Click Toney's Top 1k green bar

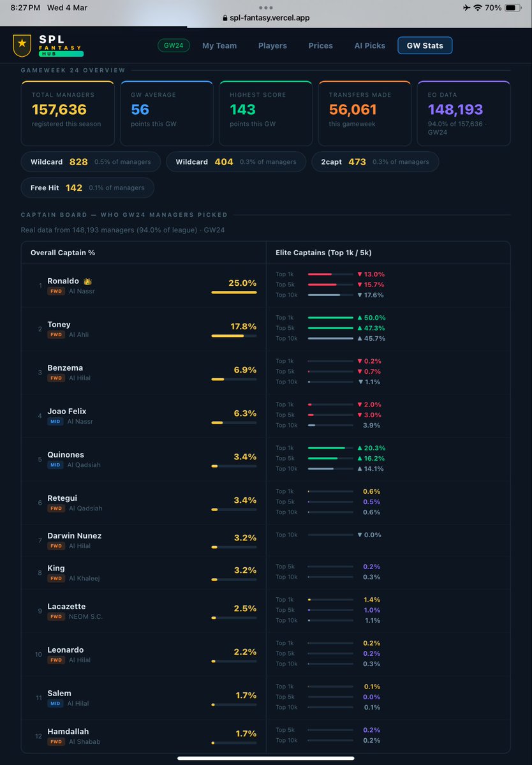(330, 318)
